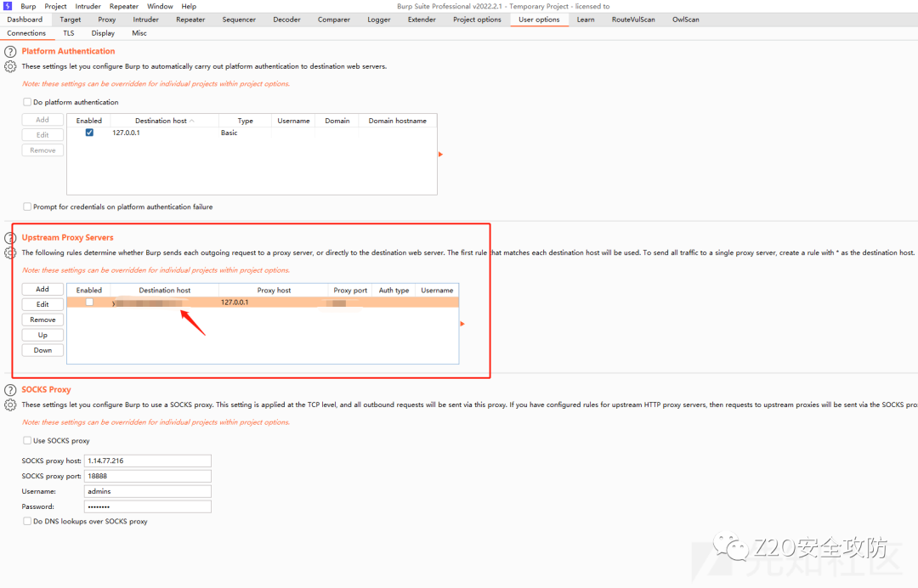The width and height of the screenshot is (918, 588).
Task: Click the Proxy port column header
Action: pos(350,291)
